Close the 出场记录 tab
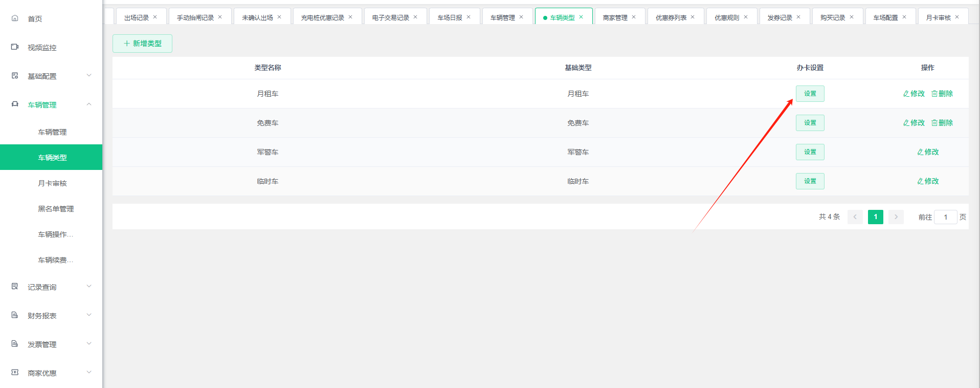The height and width of the screenshot is (388, 980). pos(155,17)
